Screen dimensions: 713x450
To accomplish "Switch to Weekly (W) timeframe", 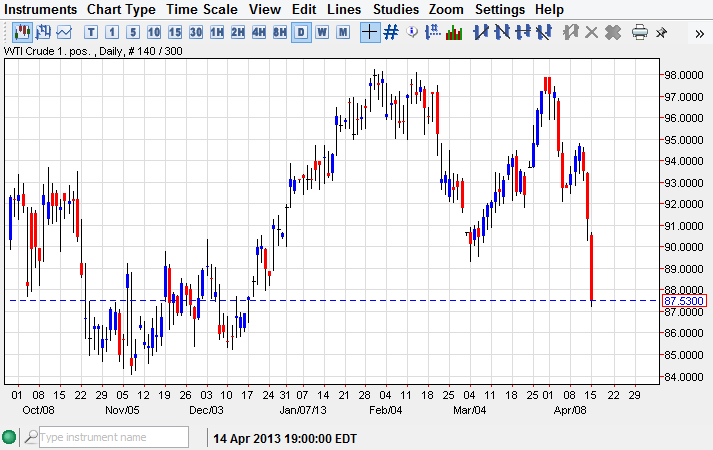I will [322, 32].
